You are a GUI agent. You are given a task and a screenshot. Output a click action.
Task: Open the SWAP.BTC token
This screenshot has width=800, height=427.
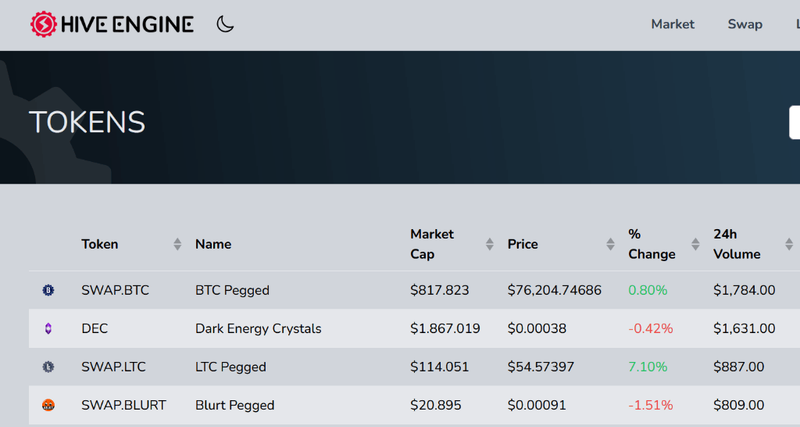pos(115,290)
